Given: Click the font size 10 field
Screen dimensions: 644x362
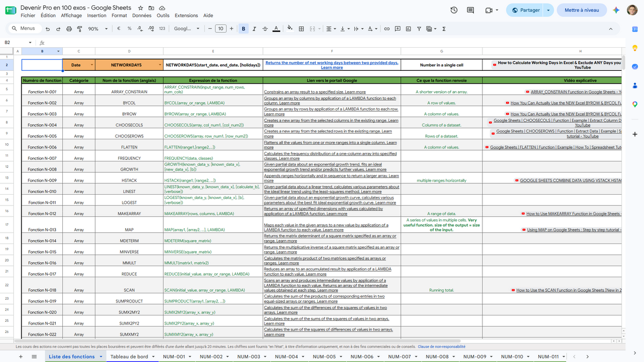Looking at the screenshot, I should point(221,29).
